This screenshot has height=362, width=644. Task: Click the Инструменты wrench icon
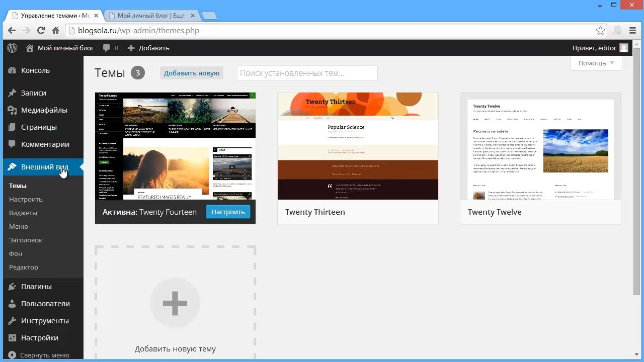[x=12, y=321]
